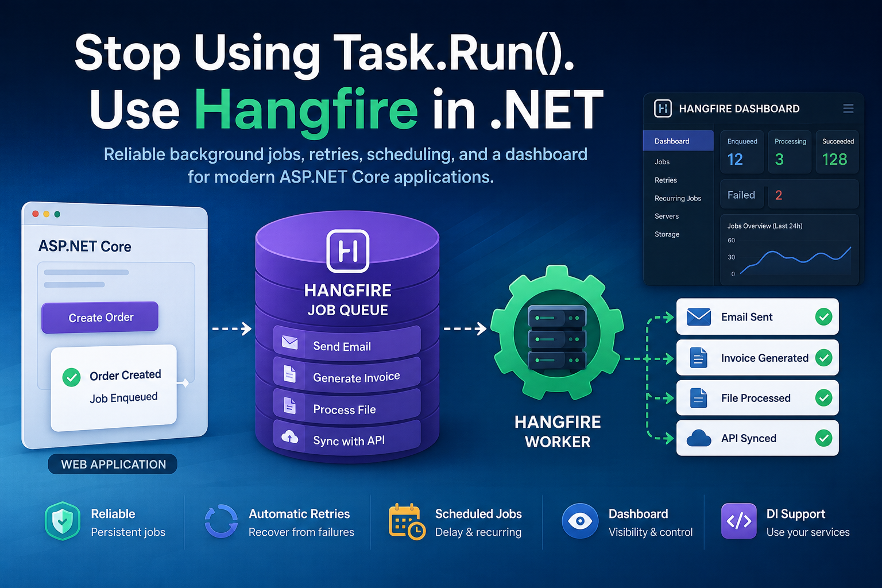
Task: Click the HANGFIRE WORKER label
Action: tap(558, 432)
